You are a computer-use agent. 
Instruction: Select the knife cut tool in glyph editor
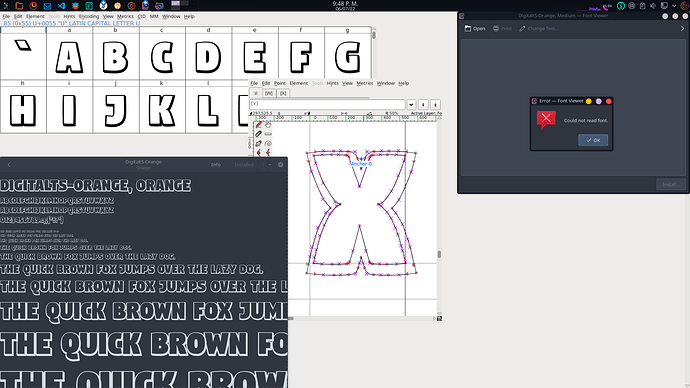click(x=259, y=134)
